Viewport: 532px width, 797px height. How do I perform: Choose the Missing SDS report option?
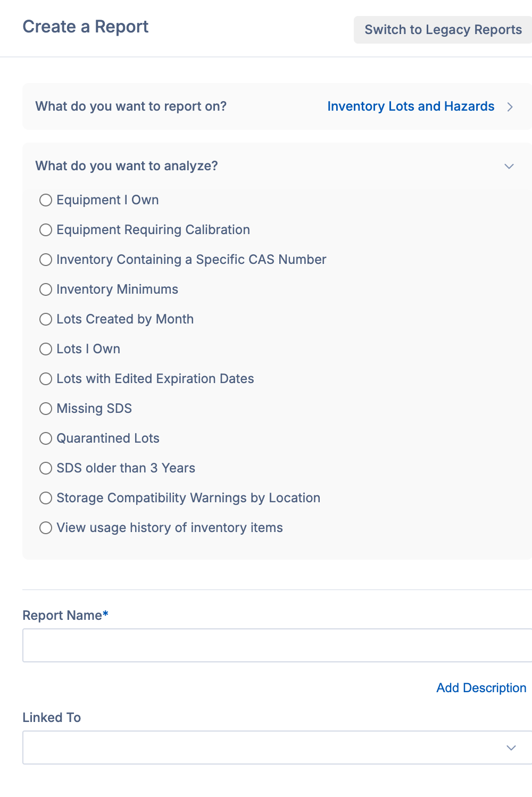point(46,409)
